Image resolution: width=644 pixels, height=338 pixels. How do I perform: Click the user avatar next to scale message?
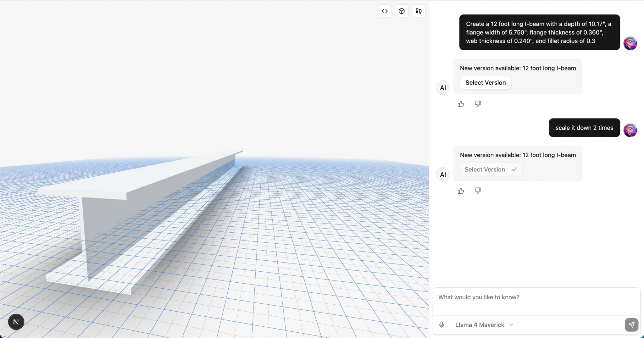pos(630,130)
